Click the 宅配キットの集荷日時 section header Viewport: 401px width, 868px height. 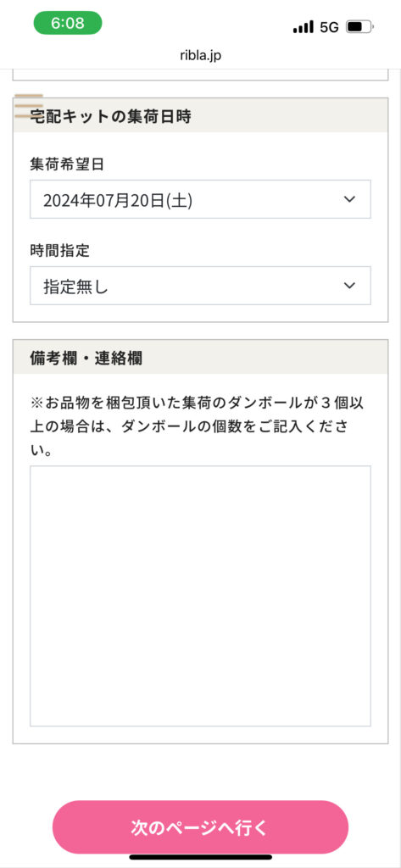point(200,115)
